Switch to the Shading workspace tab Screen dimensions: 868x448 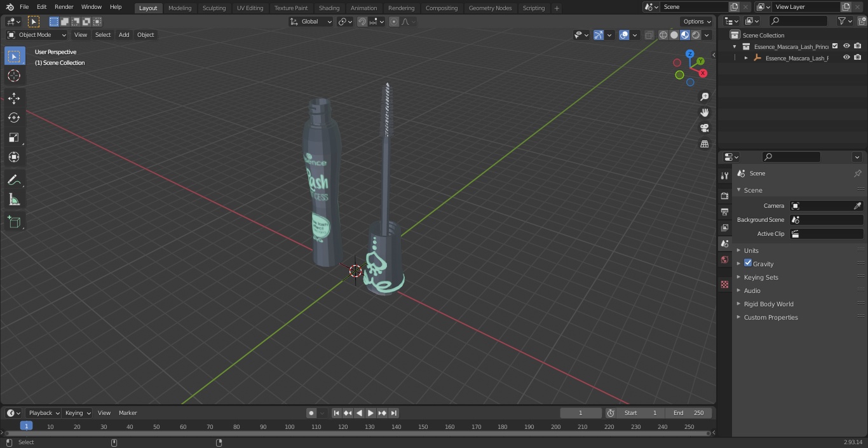(329, 8)
